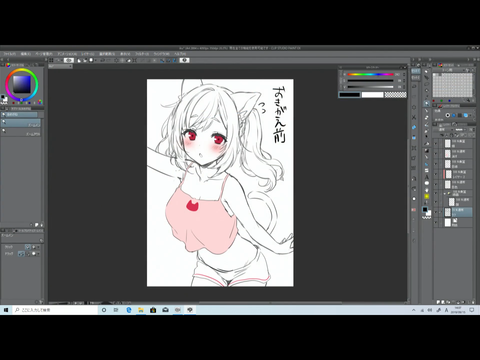Click the Fill icon in command bar

[x=129, y=60]
